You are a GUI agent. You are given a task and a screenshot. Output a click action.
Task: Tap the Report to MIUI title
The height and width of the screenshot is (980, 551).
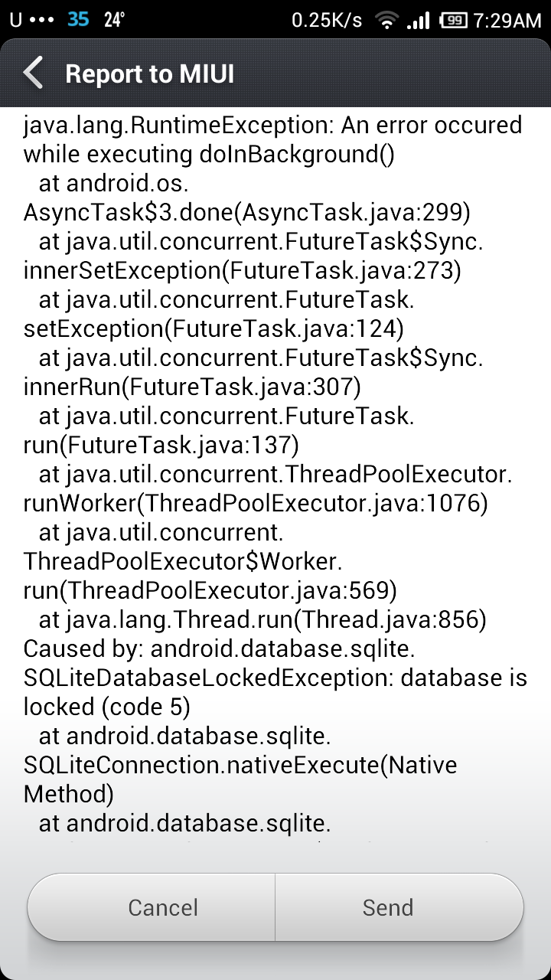coord(150,74)
